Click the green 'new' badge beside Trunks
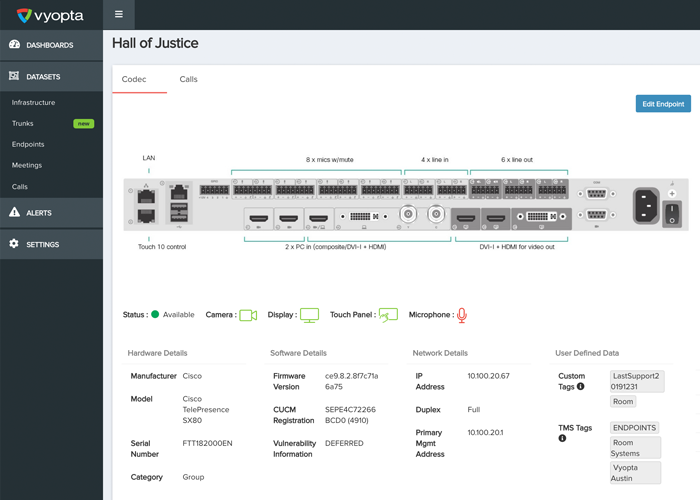This screenshot has width=700, height=500. (83, 124)
